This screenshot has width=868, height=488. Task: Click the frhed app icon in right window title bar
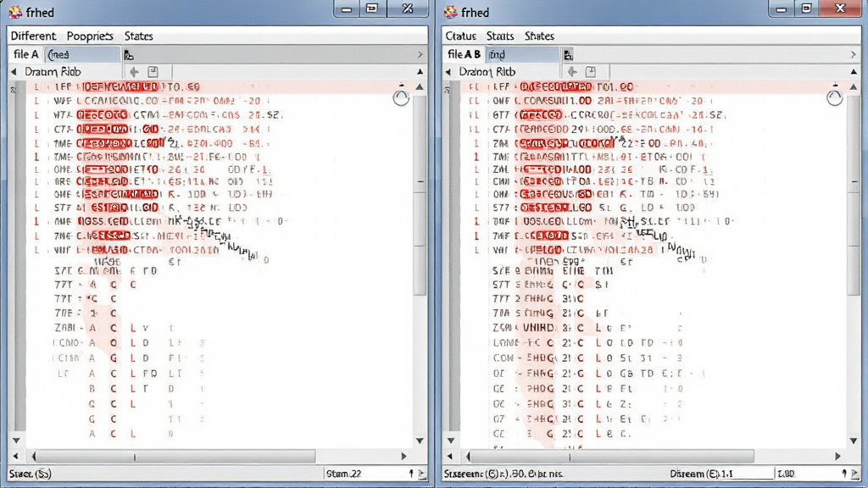451,12
